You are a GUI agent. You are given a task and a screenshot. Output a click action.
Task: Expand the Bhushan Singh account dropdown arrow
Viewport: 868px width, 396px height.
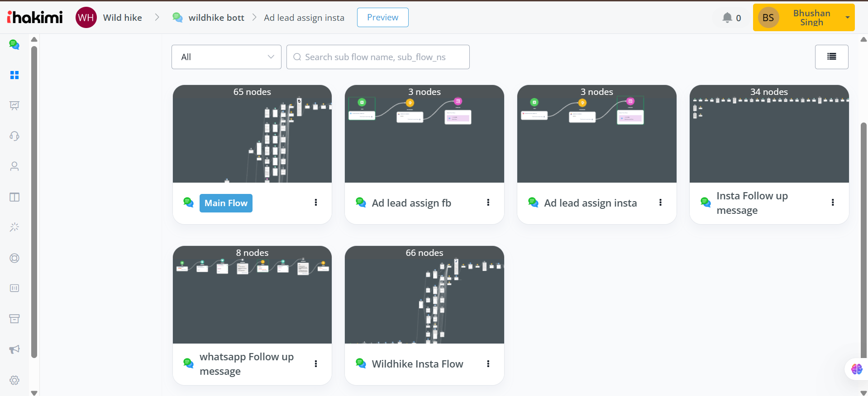(x=848, y=18)
